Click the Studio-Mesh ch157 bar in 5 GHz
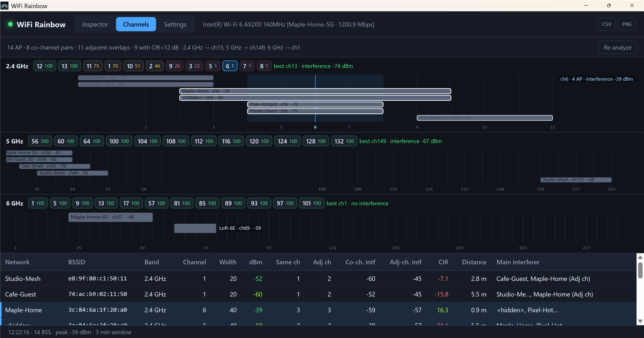 coord(576,180)
